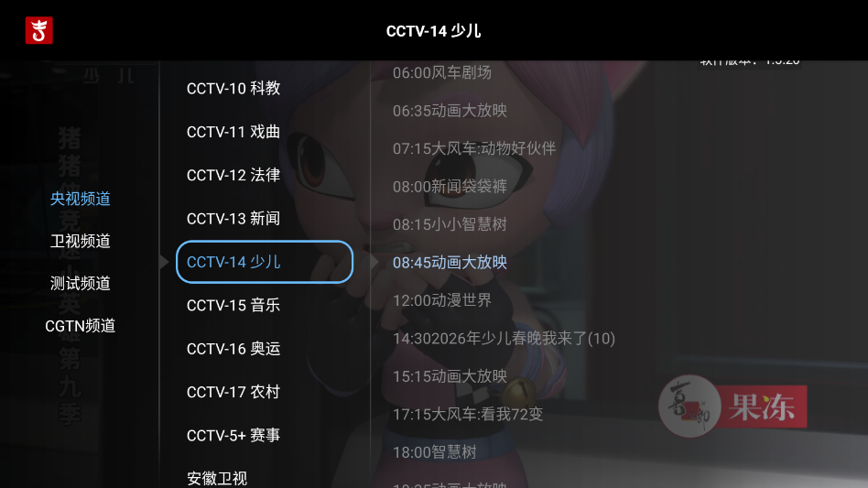
Task: Select the CCTV-16 奥运 channel
Action: tap(233, 349)
